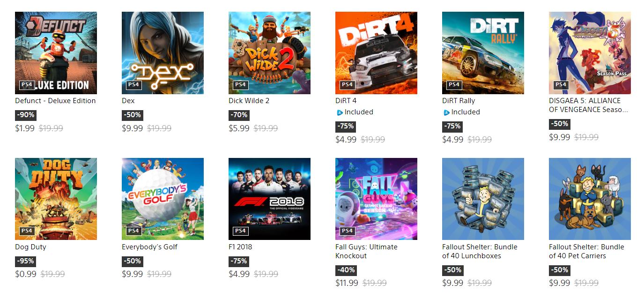The height and width of the screenshot is (299, 644).
Task: Click the $5.99 price of Dick Wilde 2
Action: pos(239,128)
